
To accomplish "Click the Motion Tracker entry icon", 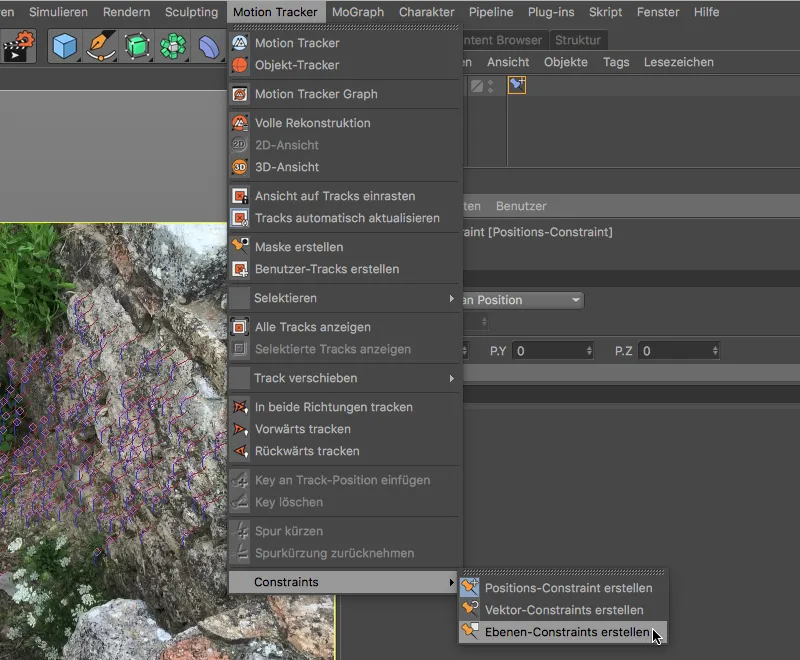I will tap(240, 43).
